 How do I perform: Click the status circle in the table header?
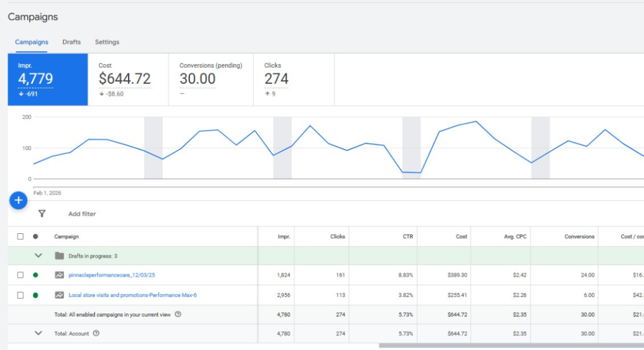pos(37,236)
